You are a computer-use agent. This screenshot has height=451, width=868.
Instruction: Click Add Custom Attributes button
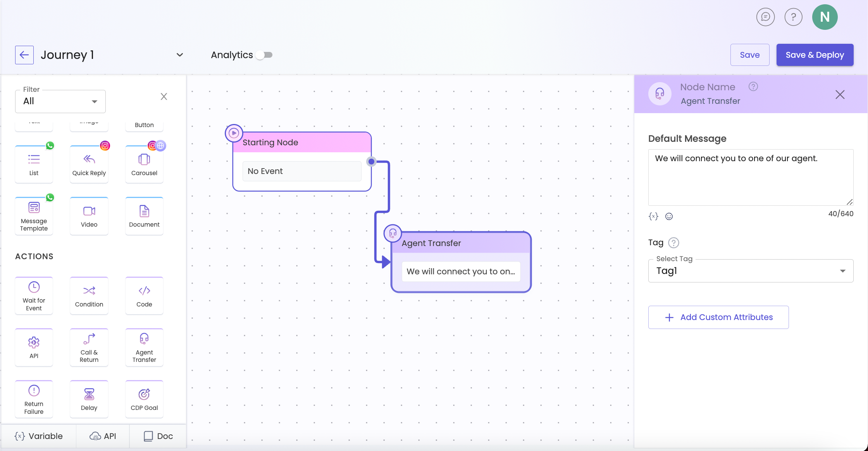[x=718, y=317]
